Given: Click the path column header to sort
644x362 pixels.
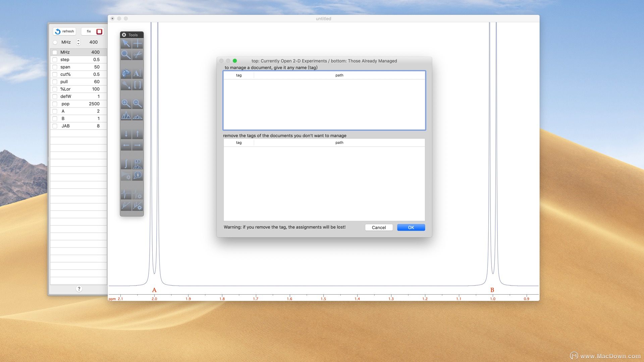Looking at the screenshot, I should [339, 75].
